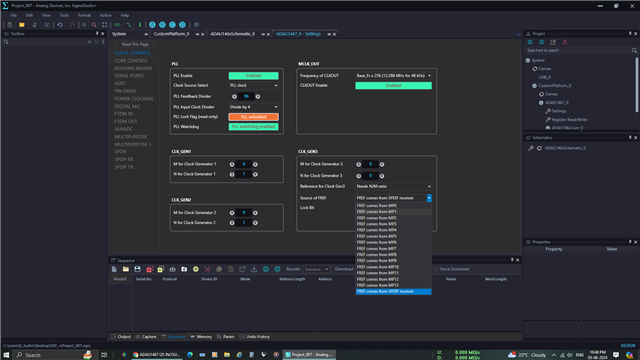Select FREF comes from MP7 option

(x=393, y=249)
